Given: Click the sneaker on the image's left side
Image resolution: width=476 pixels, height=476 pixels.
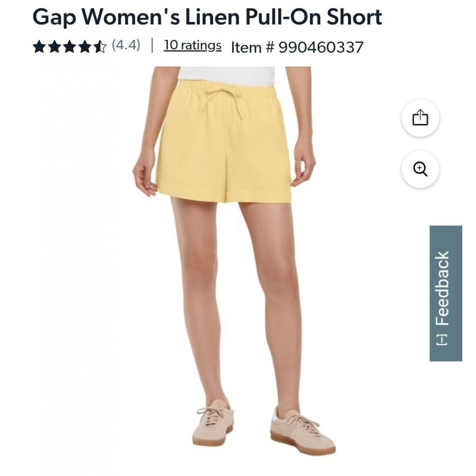Looking at the screenshot, I should [x=213, y=422].
